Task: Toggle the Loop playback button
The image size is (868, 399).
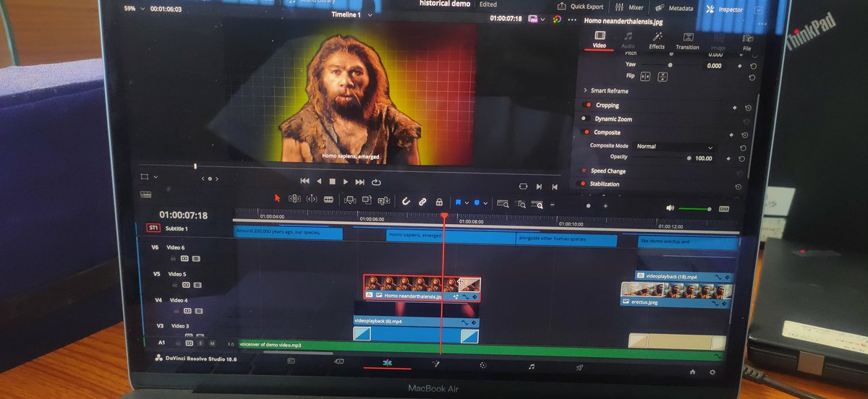Action: pyautogui.click(x=376, y=182)
